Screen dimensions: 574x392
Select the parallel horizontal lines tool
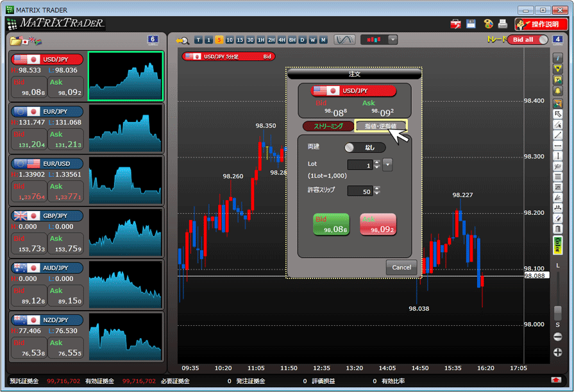557,177
